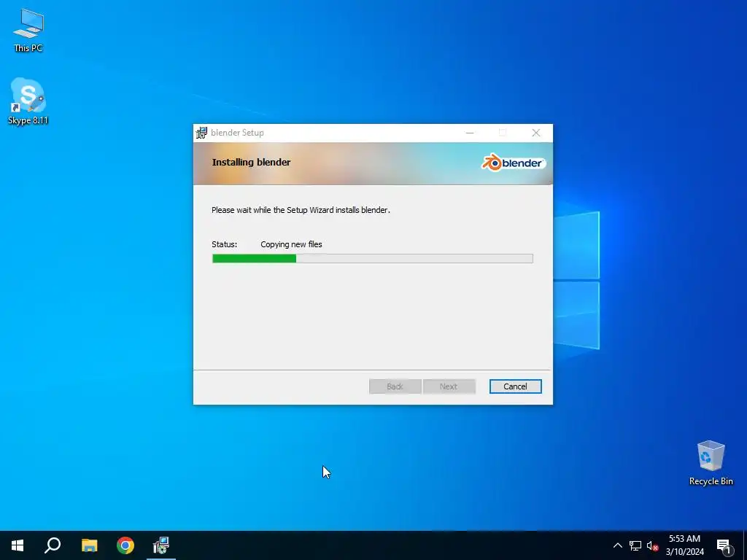Click the installation progress bar

click(x=373, y=259)
